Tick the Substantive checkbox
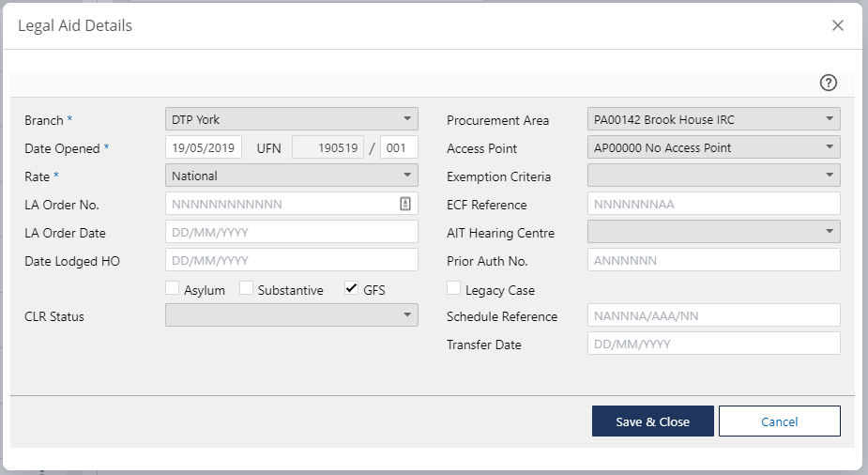Image resolution: width=868 pixels, height=475 pixels. (x=247, y=289)
